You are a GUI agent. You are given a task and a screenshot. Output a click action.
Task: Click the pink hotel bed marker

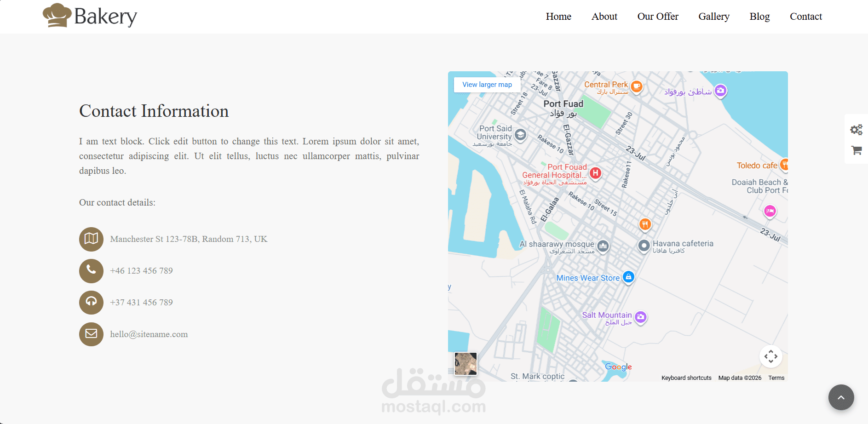click(770, 211)
